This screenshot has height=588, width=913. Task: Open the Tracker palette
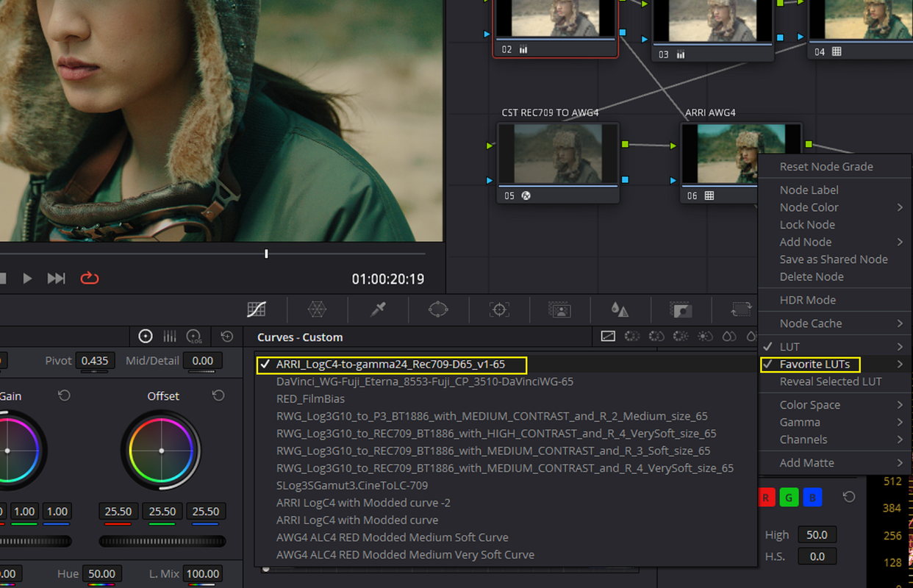pos(499,309)
